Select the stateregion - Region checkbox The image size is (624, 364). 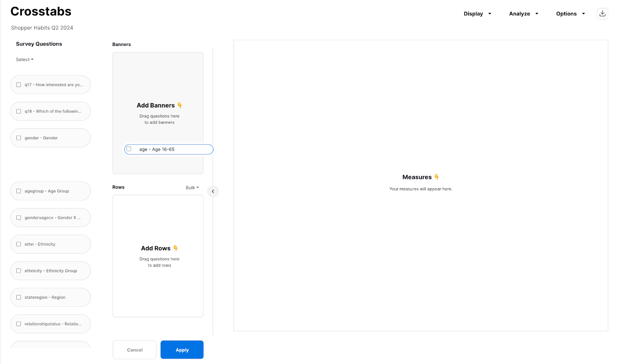19,297
